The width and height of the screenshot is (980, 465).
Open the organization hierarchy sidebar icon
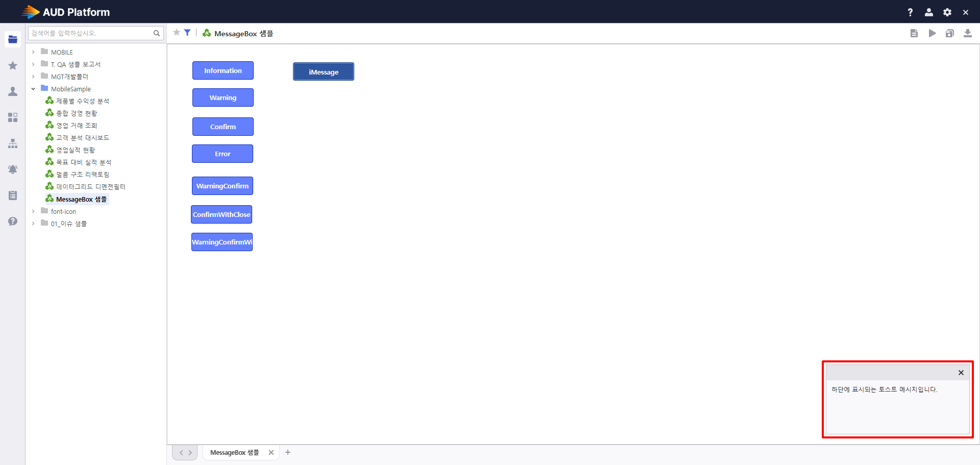(x=13, y=143)
